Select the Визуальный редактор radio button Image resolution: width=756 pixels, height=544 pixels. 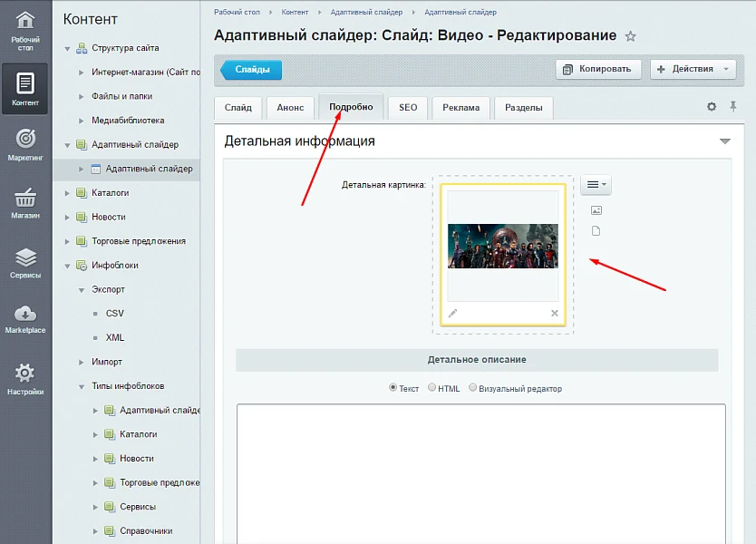coord(473,387)
